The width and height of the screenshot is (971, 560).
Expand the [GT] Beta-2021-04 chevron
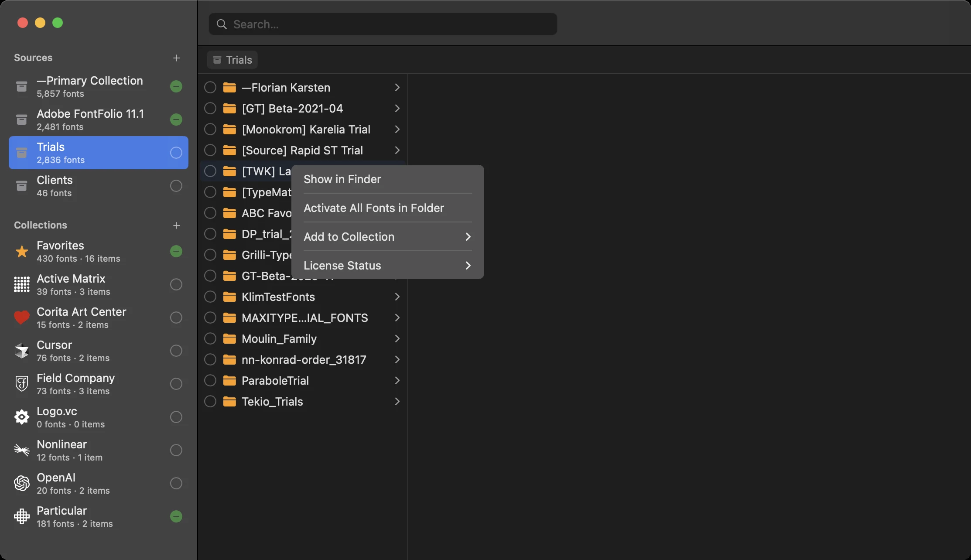(x=397, y=109)
